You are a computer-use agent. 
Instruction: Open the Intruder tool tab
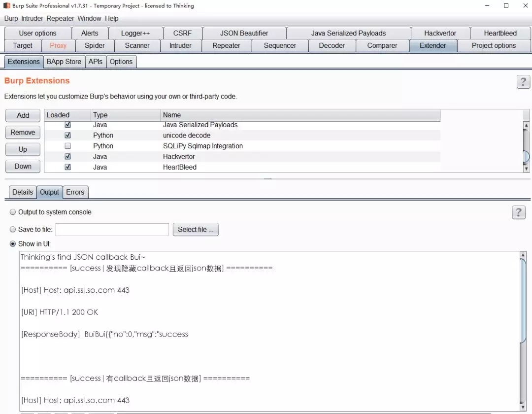[x=180, y=45]
